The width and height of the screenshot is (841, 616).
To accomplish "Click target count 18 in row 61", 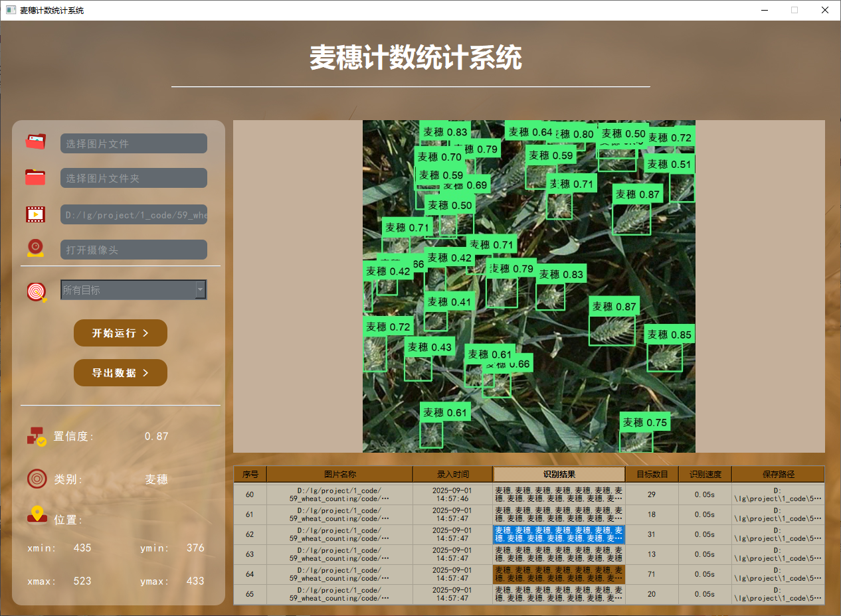I will point(652,514).
